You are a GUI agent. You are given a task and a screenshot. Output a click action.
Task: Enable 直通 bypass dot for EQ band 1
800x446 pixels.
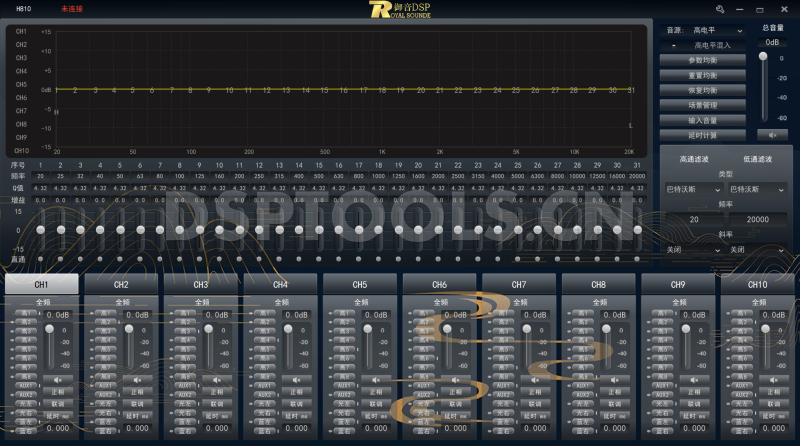[40, 259]
